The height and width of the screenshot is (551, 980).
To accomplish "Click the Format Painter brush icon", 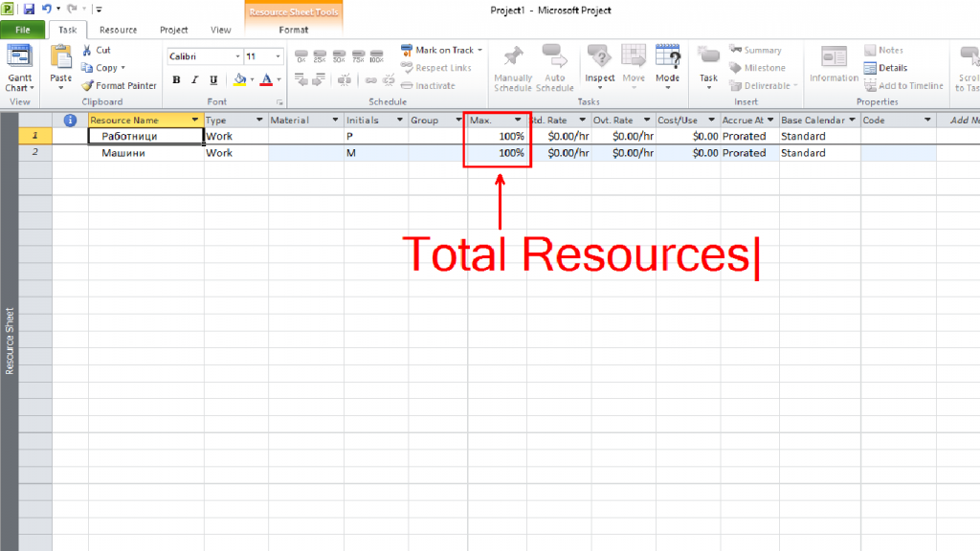I will coord(87,85).
